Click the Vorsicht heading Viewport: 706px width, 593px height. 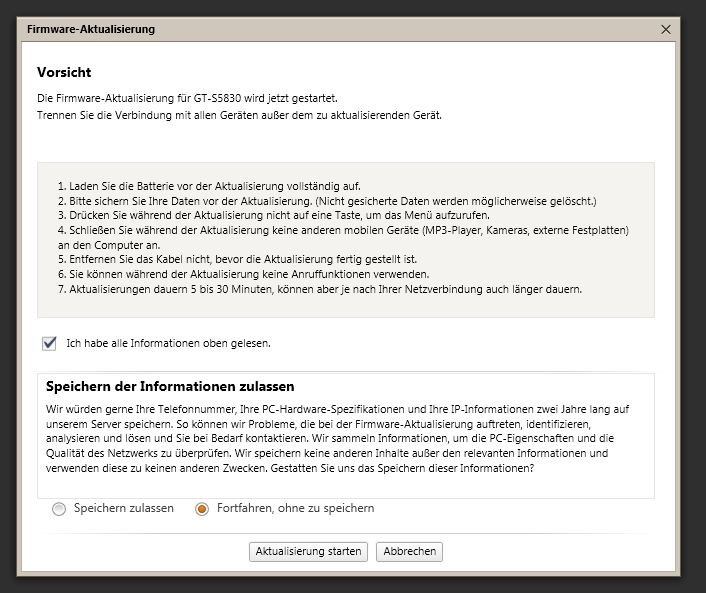point(64,72)
